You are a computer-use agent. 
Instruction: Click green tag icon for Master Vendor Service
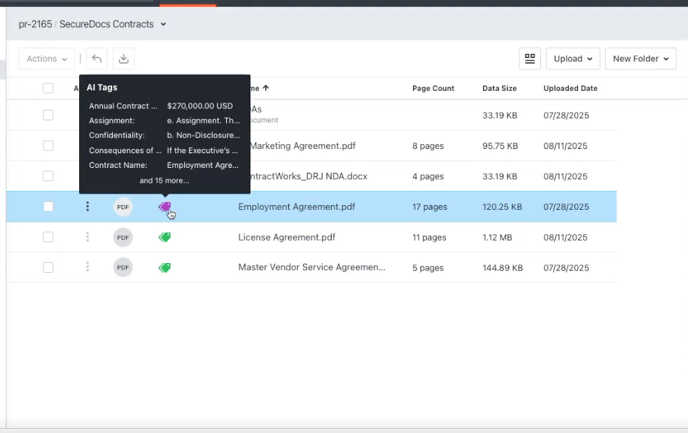tap(165, 268)
